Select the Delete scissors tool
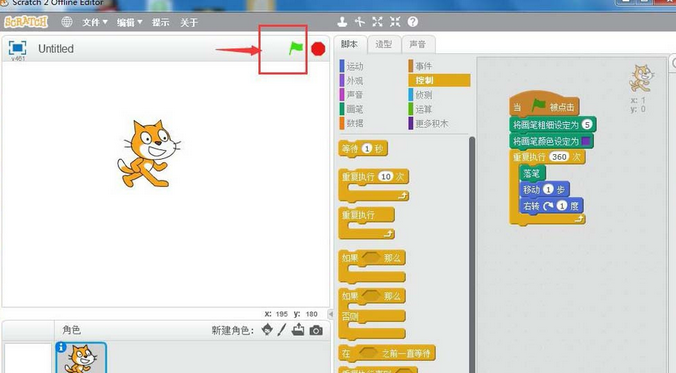The image size is (676, 373). point(360,22)
